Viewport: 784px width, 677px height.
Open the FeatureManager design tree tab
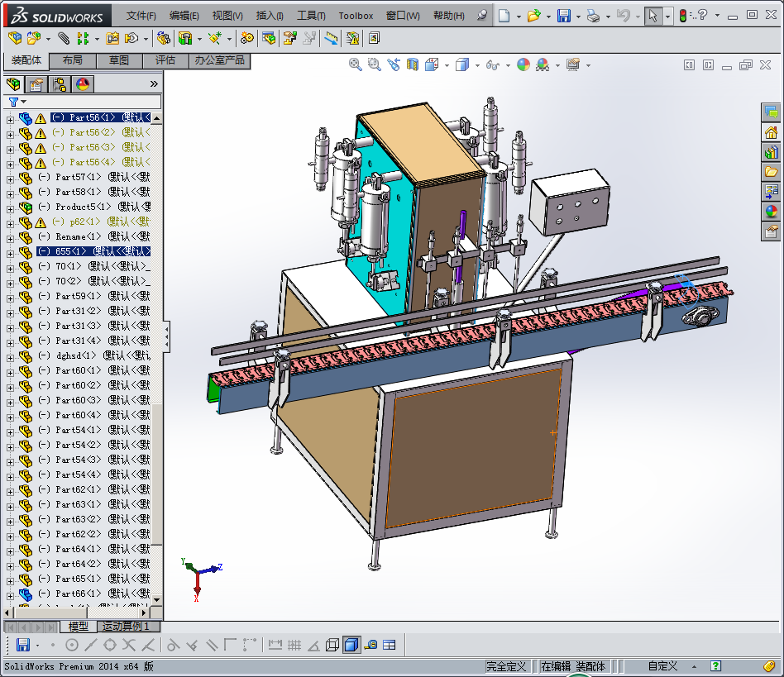[13, 83]
